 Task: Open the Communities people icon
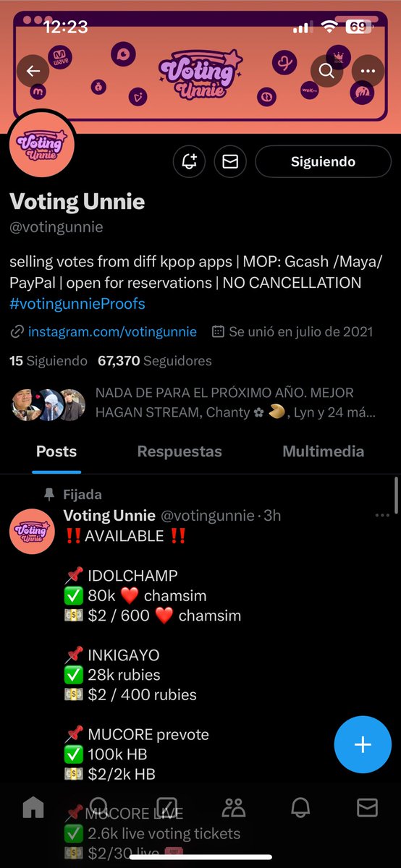(x=234, y=807)
